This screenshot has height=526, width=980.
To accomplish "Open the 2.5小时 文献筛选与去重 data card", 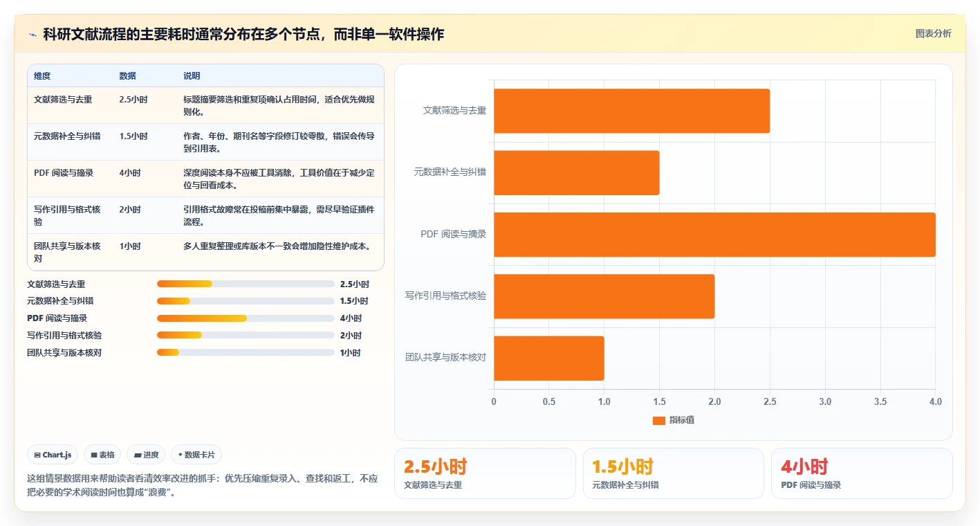I will tap(485, 473).
